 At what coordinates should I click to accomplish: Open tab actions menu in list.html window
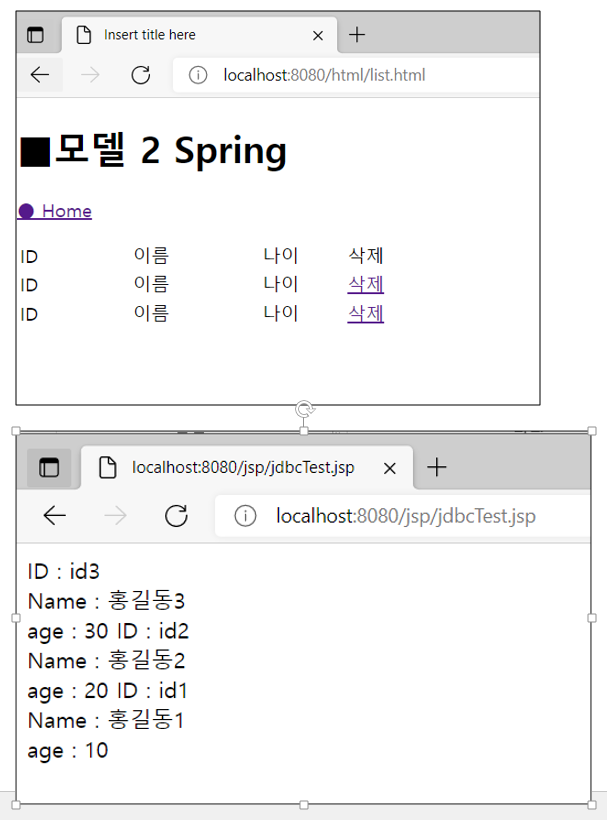[x=36, y=35]
